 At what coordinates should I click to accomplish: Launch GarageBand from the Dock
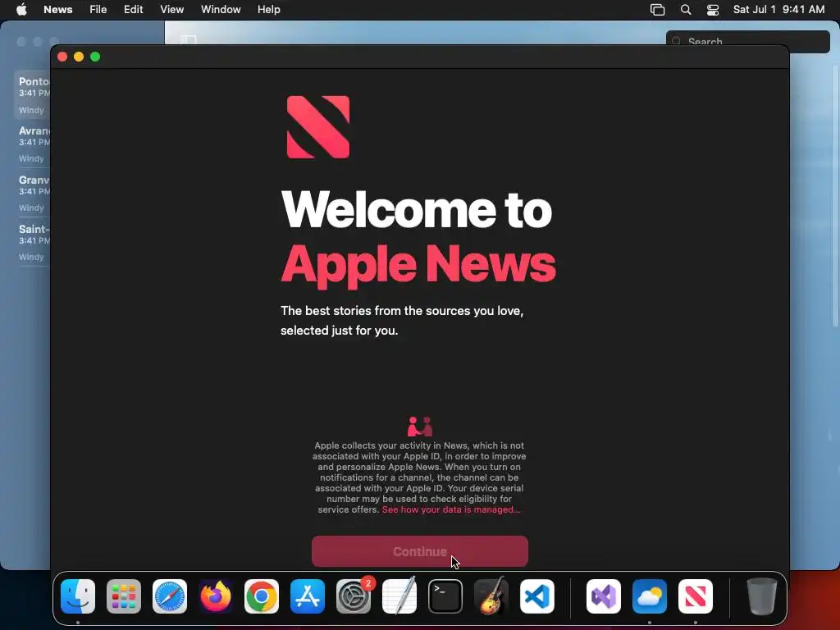(x=491, y=596)
